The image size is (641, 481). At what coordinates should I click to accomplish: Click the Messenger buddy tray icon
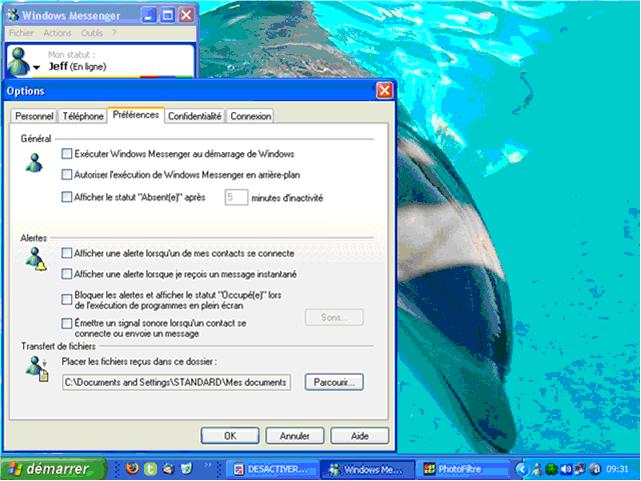[x=537, y=469]
